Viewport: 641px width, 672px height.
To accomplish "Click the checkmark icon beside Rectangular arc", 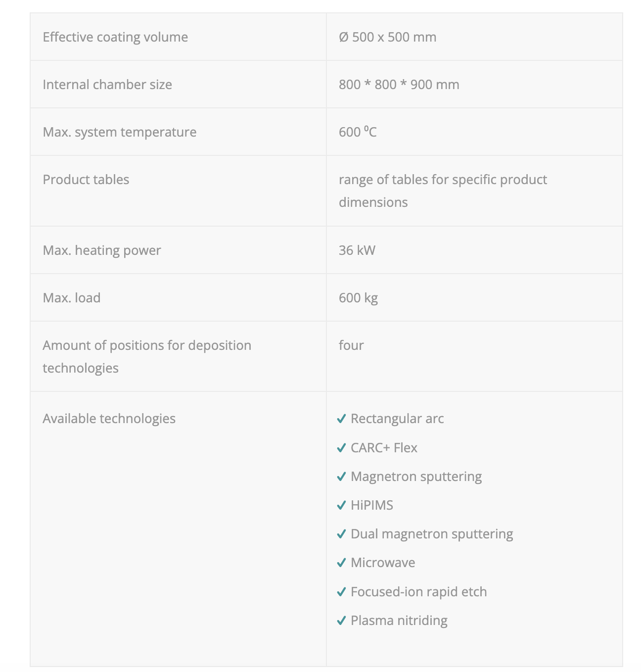I will click(x=341, y=419).
